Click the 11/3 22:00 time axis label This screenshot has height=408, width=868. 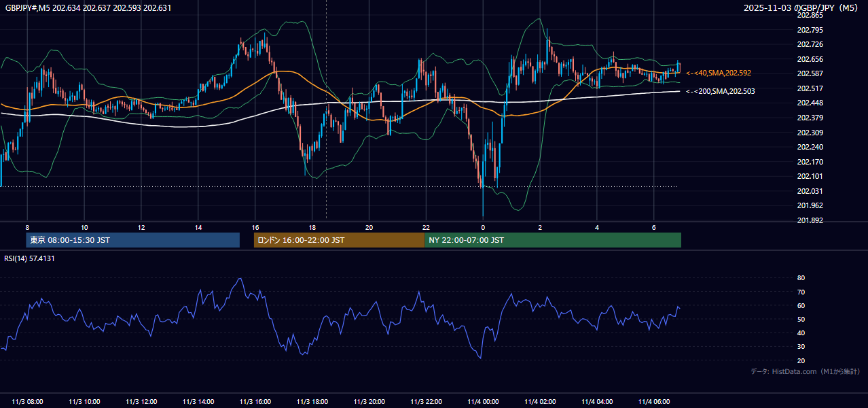click(426, 401)
